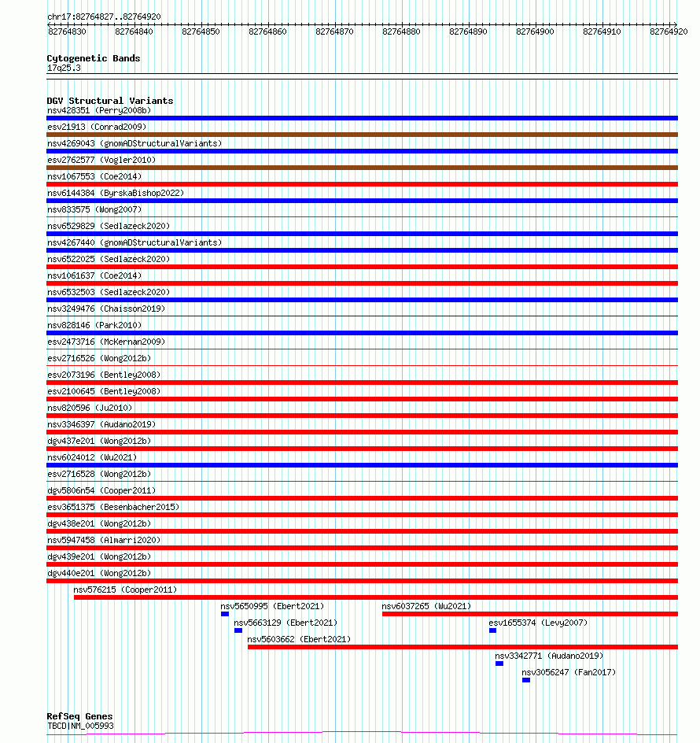
Task: Open dgv440e201 (Wong2012b) variant
Action: 99,573
